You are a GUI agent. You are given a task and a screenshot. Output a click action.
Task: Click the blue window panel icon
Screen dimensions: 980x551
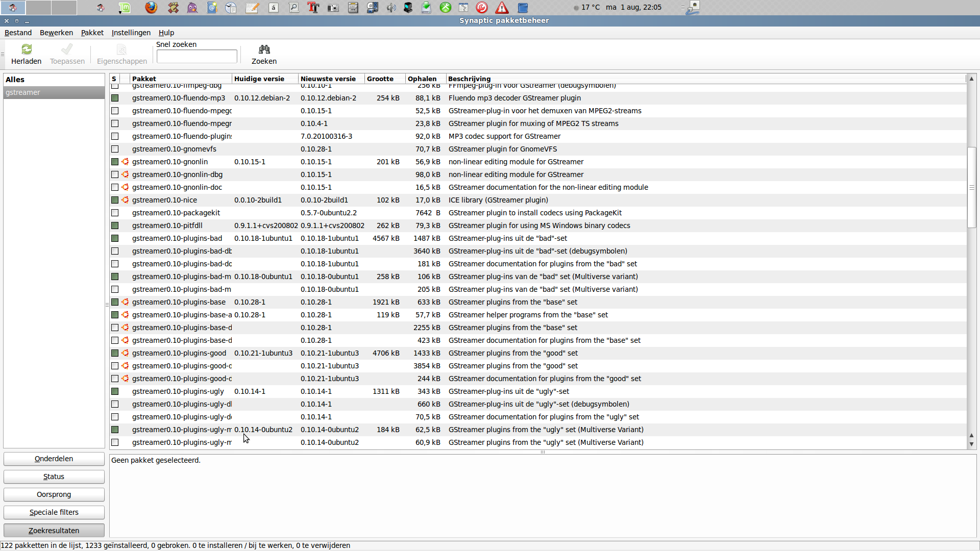pyautogui.click(x=523, y=8)
